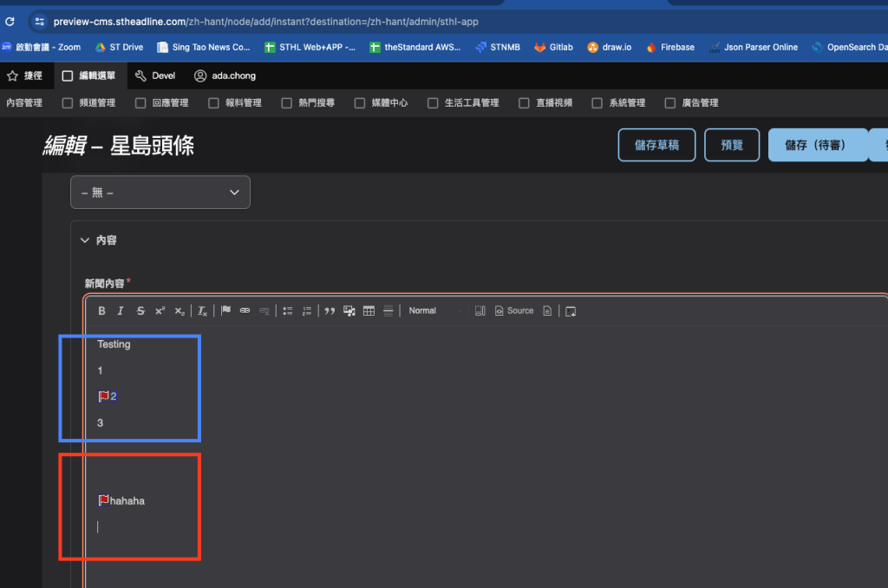This screenshot has width=888, height=588.
Task: Open the 系統管理 menu
Action: click(618, 102)
